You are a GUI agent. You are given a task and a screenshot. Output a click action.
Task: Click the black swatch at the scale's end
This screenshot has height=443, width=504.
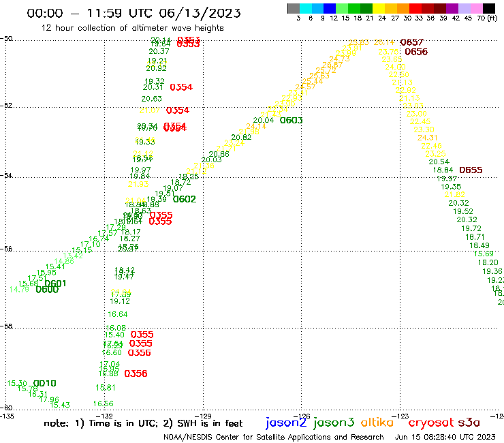point(488,8)
